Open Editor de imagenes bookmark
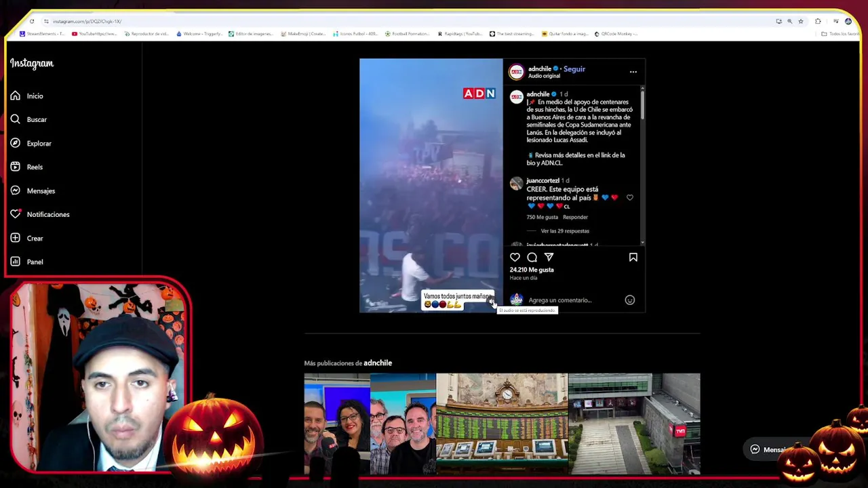The width and height of the screenshot is (868, 488). (251, 34)
